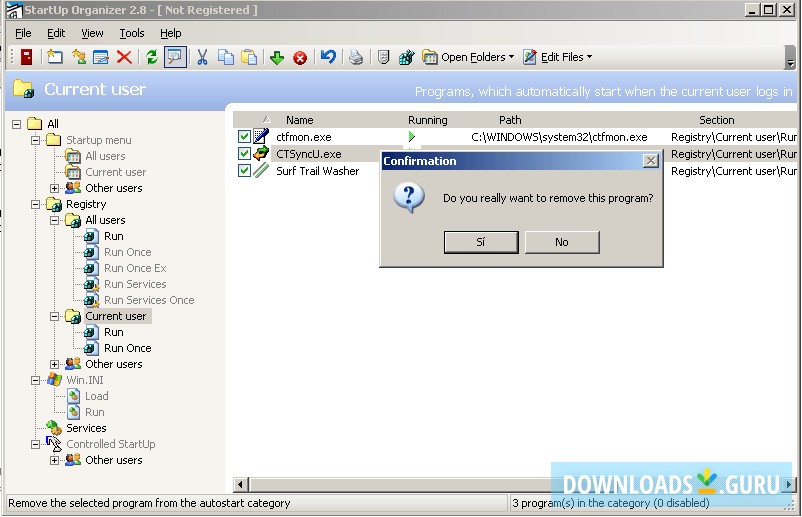Click the sparkle new-item icon beside add program
The width and height of the screenshot is (802, 517).
click(79, 57)
